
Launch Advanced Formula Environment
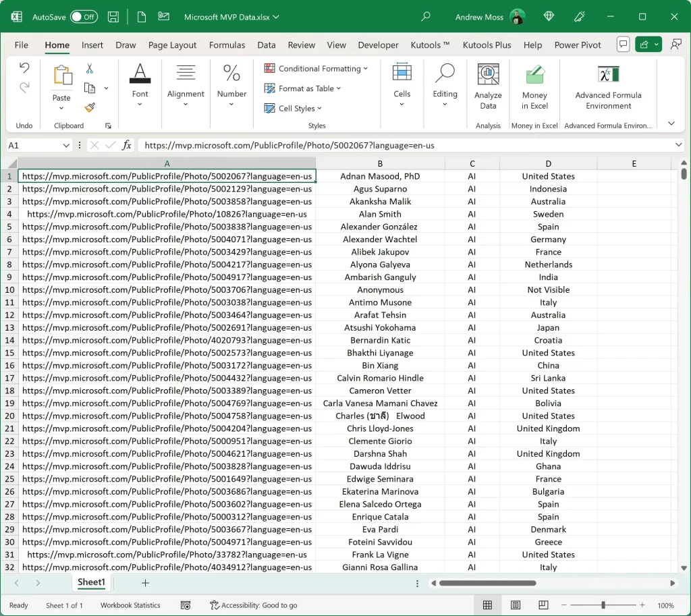click(608, 86)
